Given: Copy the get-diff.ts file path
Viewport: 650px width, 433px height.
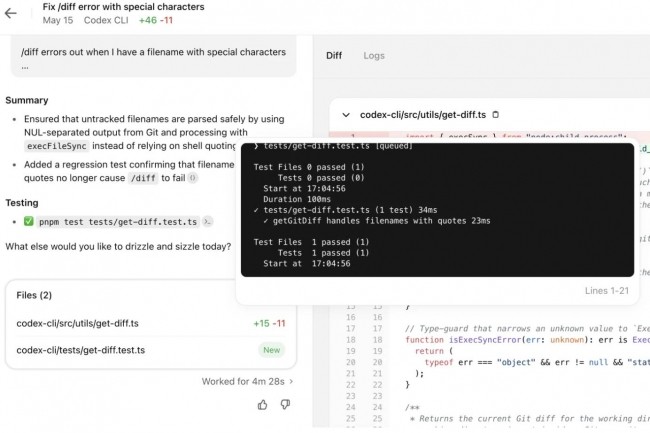Looking at the screenshot, I should [496, 115].
